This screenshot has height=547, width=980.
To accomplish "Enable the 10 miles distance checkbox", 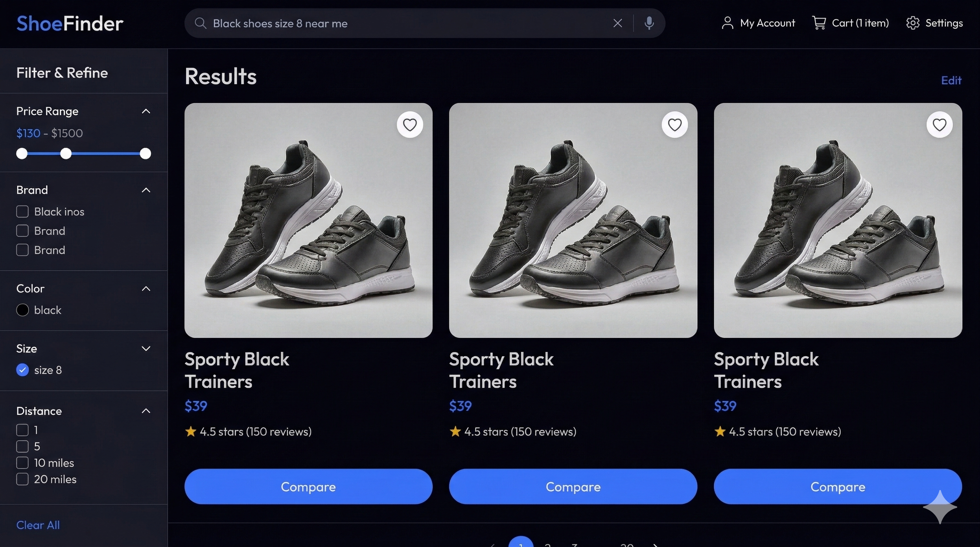I will (x=22, y=463).
